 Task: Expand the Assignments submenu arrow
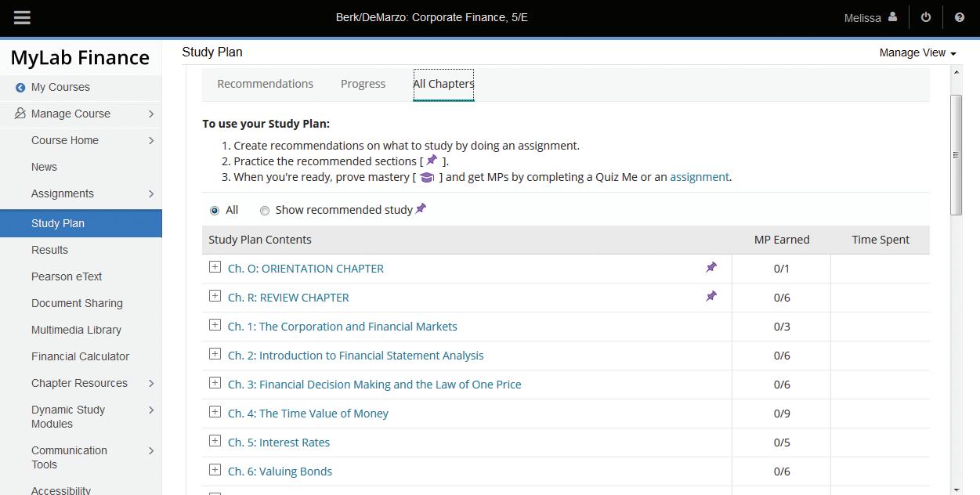tap(151, 193)
